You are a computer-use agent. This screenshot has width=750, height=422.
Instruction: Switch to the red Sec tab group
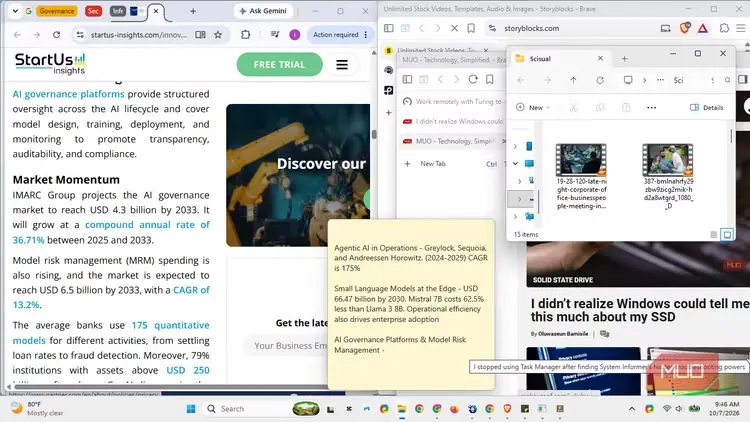pos(93,11)
